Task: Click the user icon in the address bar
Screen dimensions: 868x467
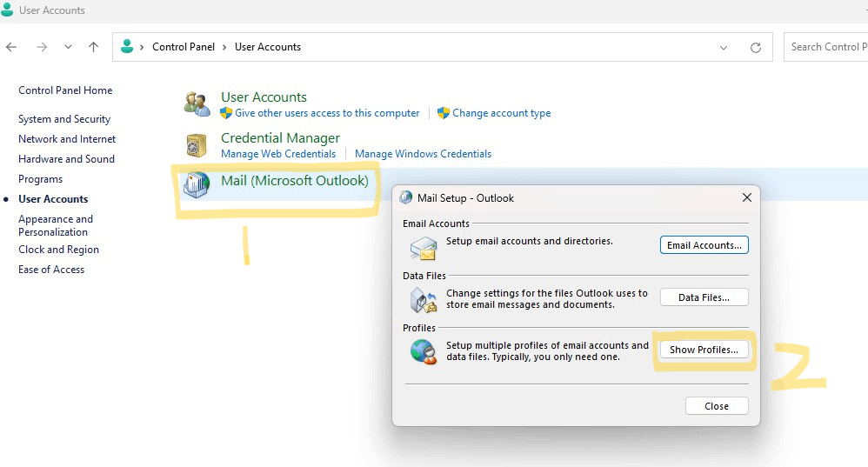Action: click(127, 46)
